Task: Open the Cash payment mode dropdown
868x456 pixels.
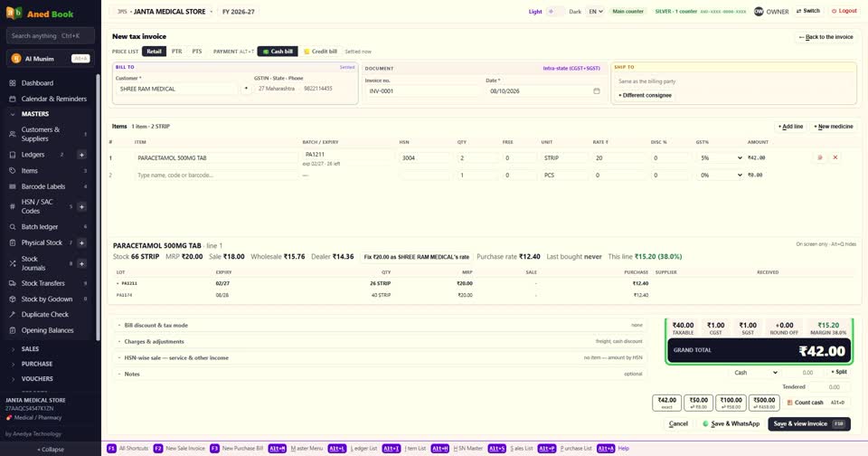Action: 755,373
